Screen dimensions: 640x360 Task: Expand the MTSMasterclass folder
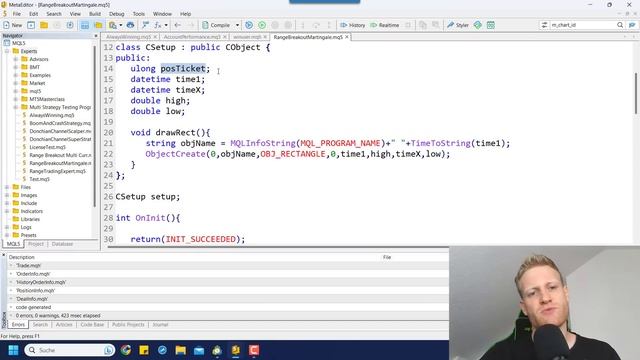(16, 99)
